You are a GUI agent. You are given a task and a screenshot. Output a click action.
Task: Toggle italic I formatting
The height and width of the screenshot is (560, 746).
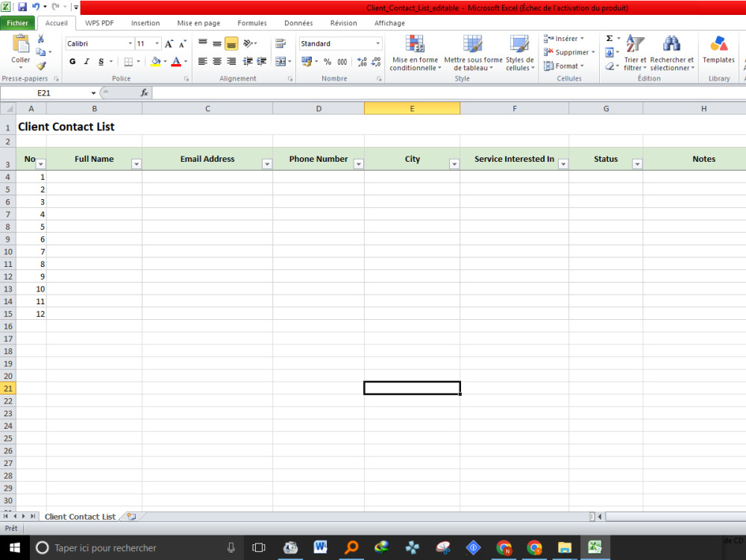point(87,61)
